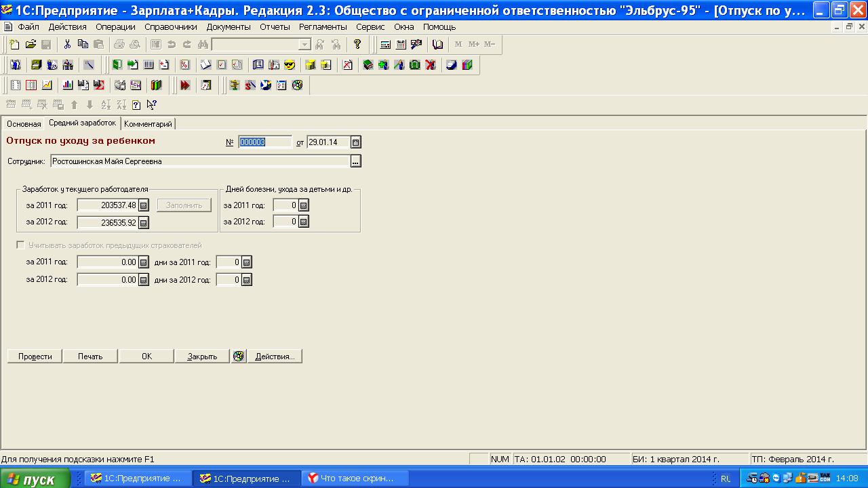The image size is (868, 488).
Task: Open the calculator icon in the top toolbar
Action: (385, 45)
